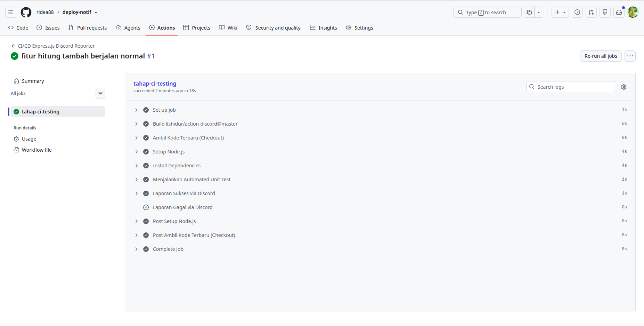644x326 pixels.
Task: Click the Actions play icon in tab
Action: point(152,27)
